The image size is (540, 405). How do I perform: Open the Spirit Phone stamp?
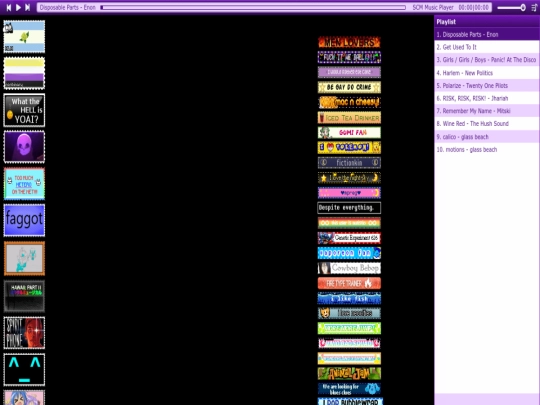pyautogui.click(x=24, y=333)
